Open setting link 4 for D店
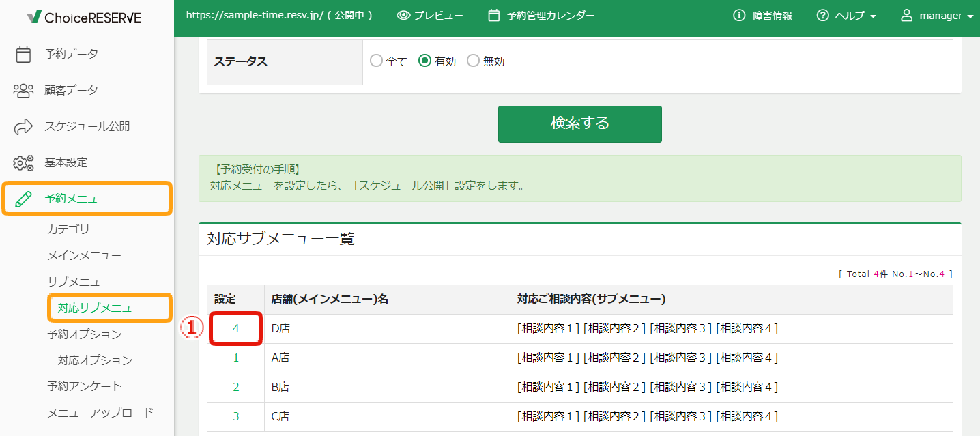980x436 pixels. tap(236, 328)
